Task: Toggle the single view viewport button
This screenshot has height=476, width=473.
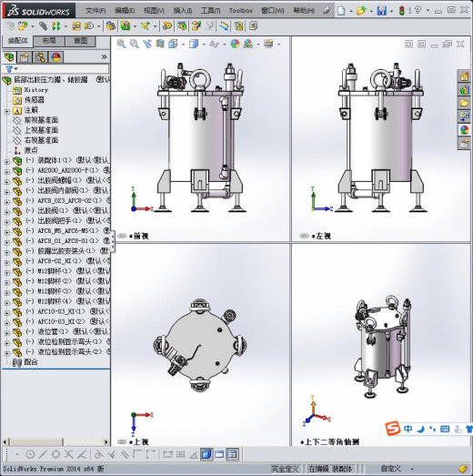Action: [x=206, y=454]
